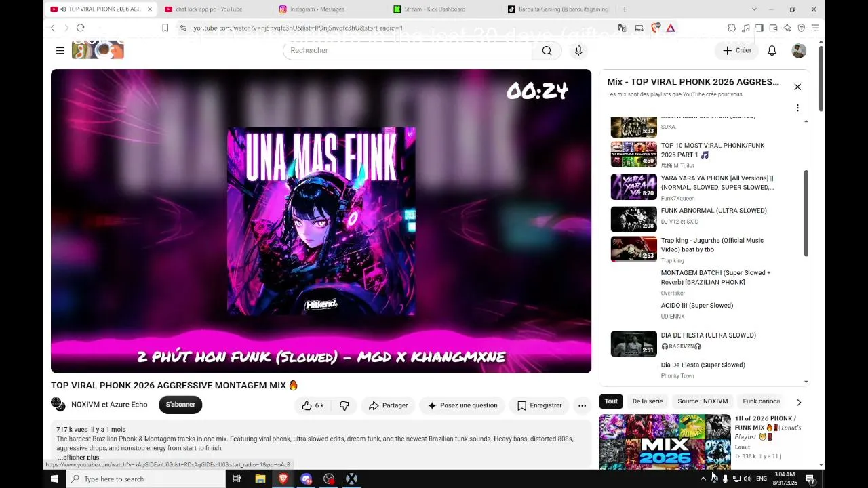Open Brave Rewards triangle icon
Viewport: 868px width, 488px height.
coord(671,28)
